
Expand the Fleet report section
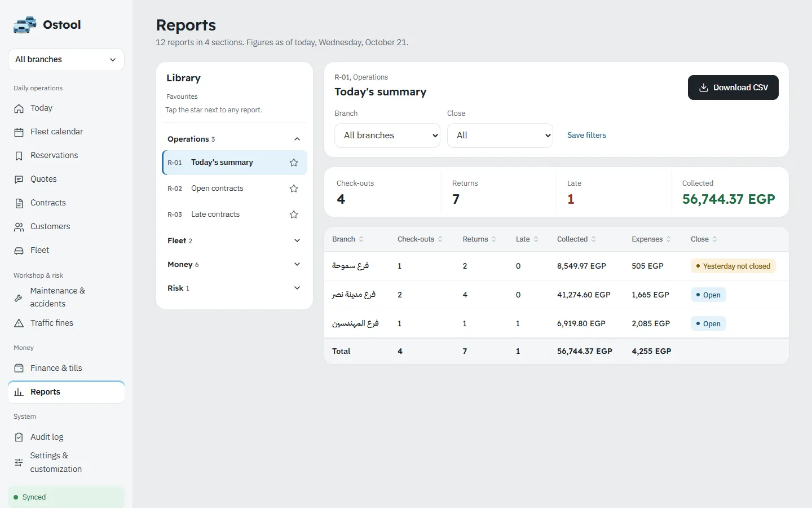235,240
